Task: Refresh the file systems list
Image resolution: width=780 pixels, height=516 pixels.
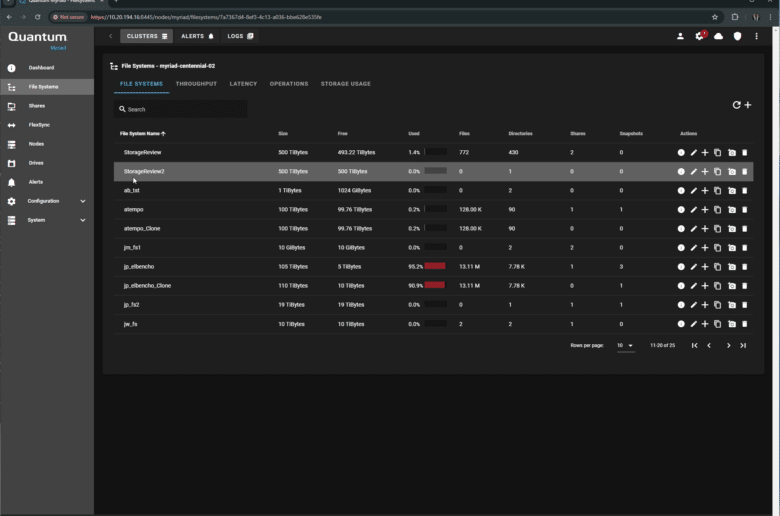Action: [736, 105]
